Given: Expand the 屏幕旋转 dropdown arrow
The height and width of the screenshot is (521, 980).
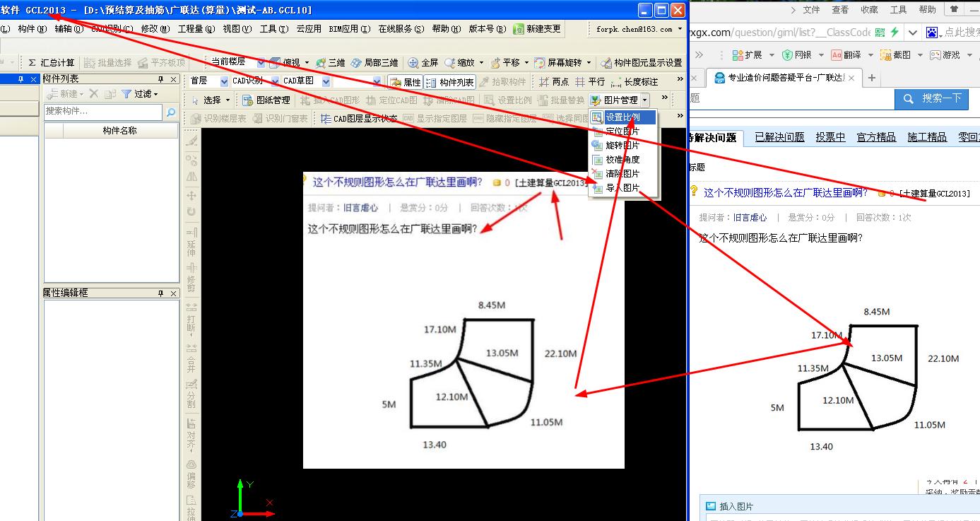Looking at the screenshot, I should point(588,63).
